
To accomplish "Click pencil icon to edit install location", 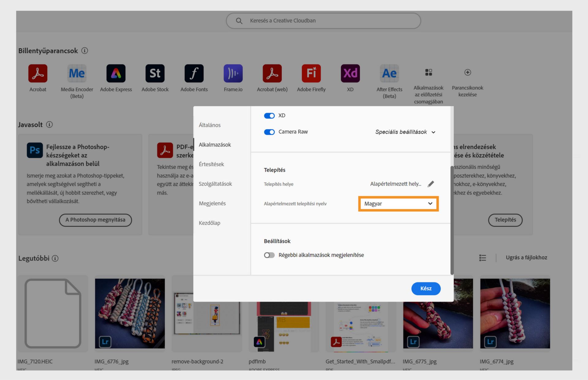I will [x=431, y=184].
